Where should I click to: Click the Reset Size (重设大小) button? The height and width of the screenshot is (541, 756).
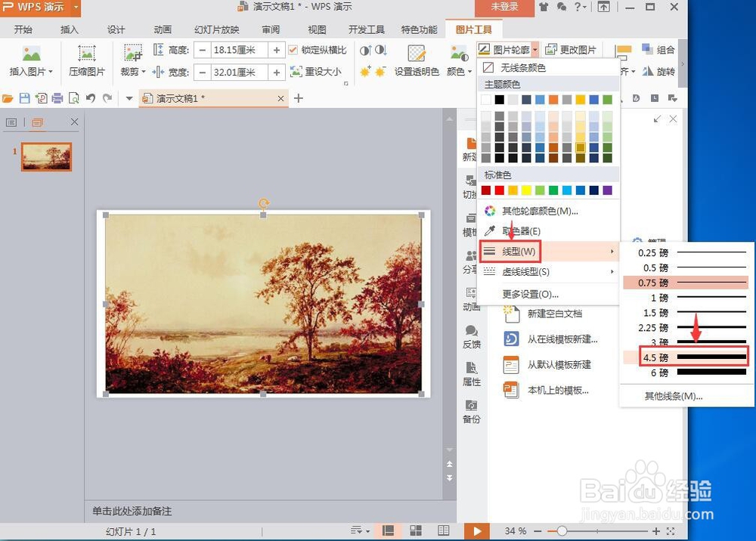click(x=316, y=72)
